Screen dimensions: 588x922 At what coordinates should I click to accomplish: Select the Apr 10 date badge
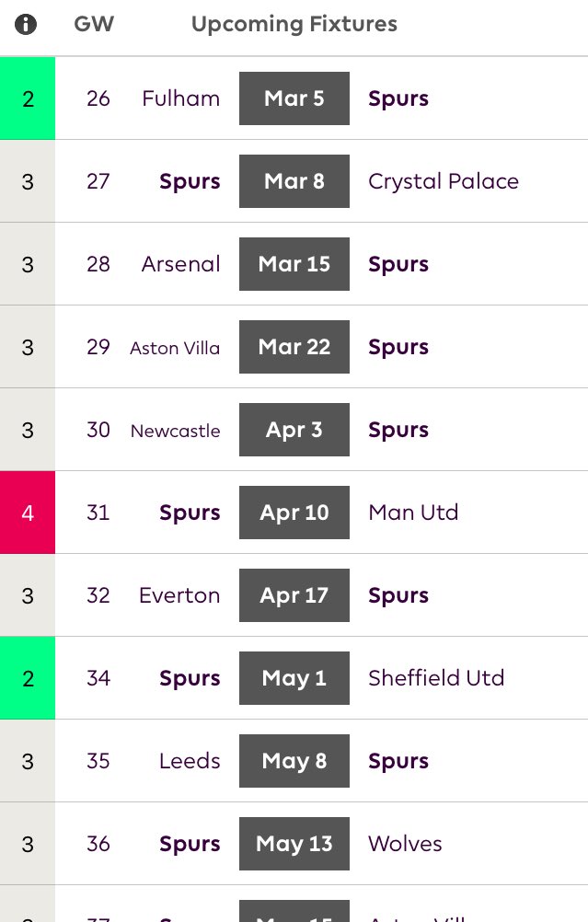pyautogui.click(x=294, y=513)
